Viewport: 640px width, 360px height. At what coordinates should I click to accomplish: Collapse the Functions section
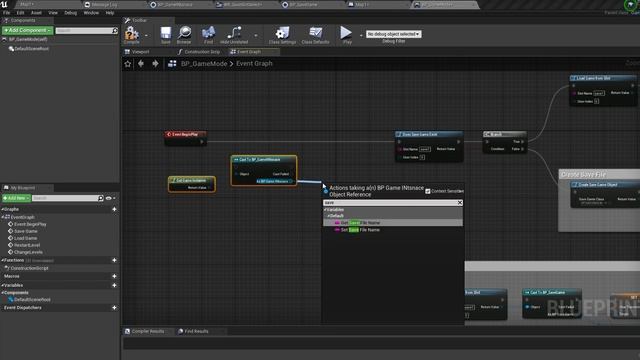click(2, 260)
